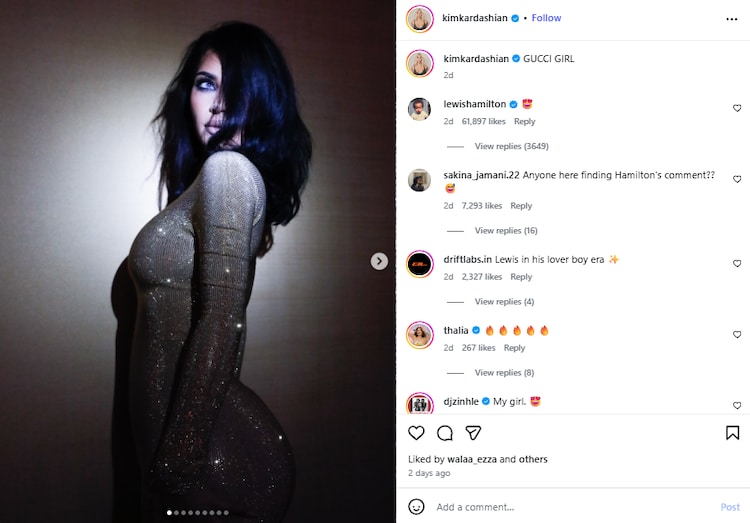Viewport: 750px width, 523px height.
Task: Expand View replies (16)
Action: [x=506, y=231]
